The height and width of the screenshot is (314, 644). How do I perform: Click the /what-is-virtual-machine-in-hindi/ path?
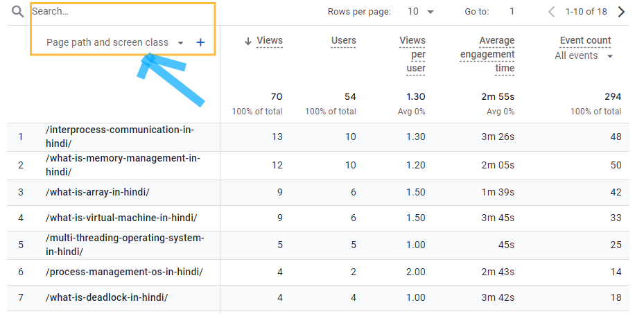tap(121, 218)
